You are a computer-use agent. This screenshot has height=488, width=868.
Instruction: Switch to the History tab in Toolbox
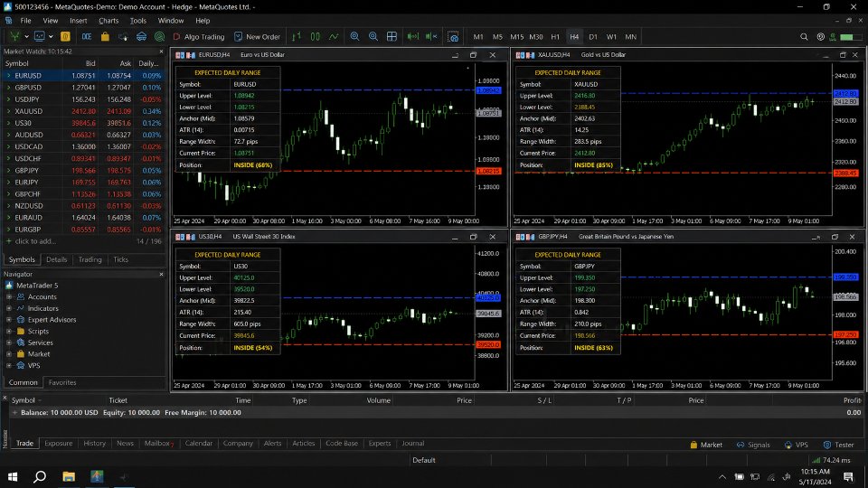tap(95, 443)
